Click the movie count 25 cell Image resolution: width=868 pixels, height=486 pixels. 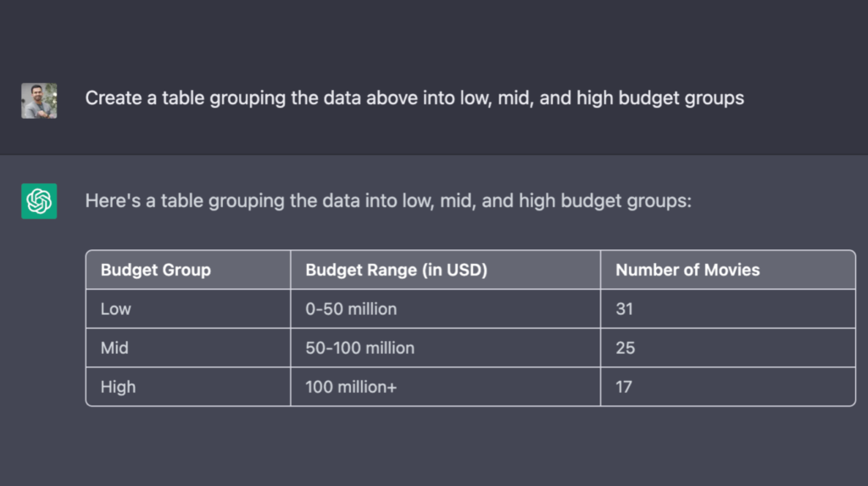click(728, 348)
